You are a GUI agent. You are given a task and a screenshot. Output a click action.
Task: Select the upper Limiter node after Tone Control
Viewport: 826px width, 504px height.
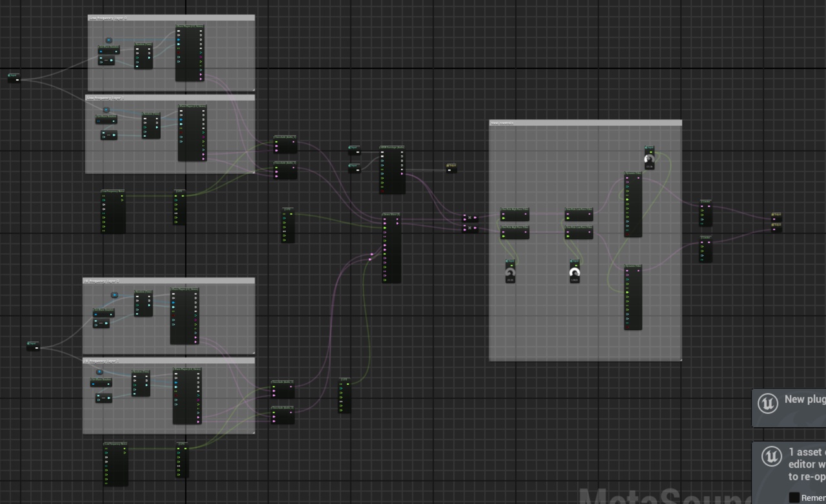click(706, 213)
